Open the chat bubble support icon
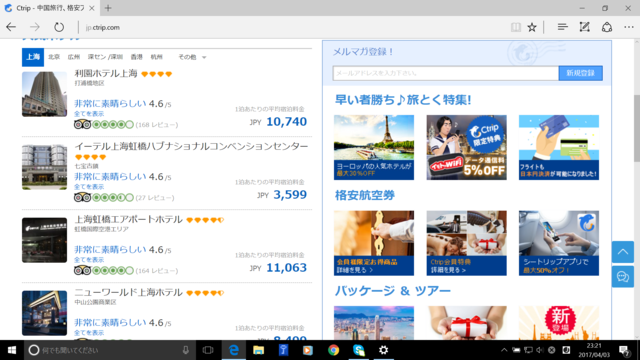The height and width of the screenshot is (360, 640). pyautogui.click(x=623, y=277)
